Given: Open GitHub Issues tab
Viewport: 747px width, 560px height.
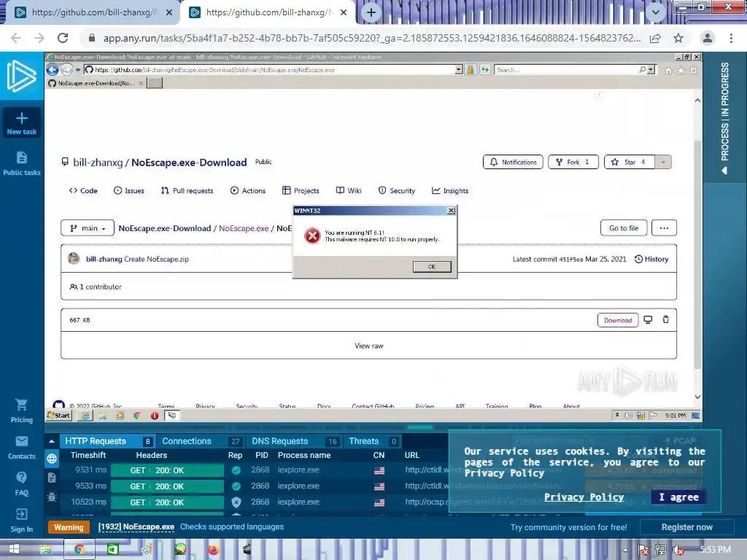Looking at the screenshot, I should pyautogui.click(x=128, y=190).
